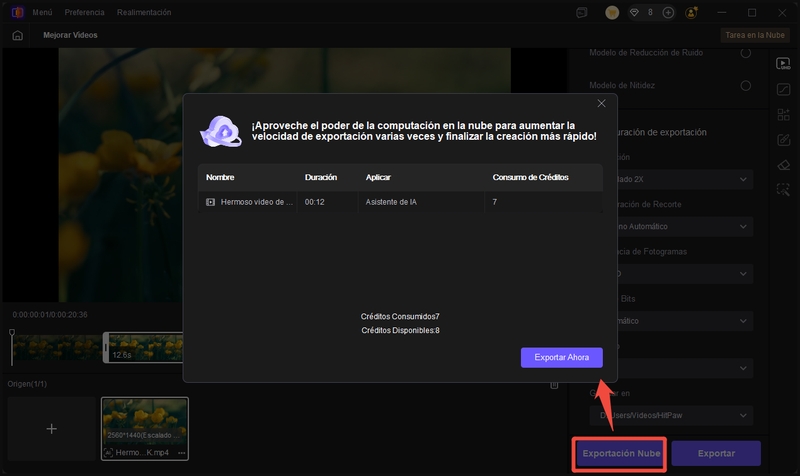800x476 pixels.
Task: Click the video preview area
Action: [285, 174]
